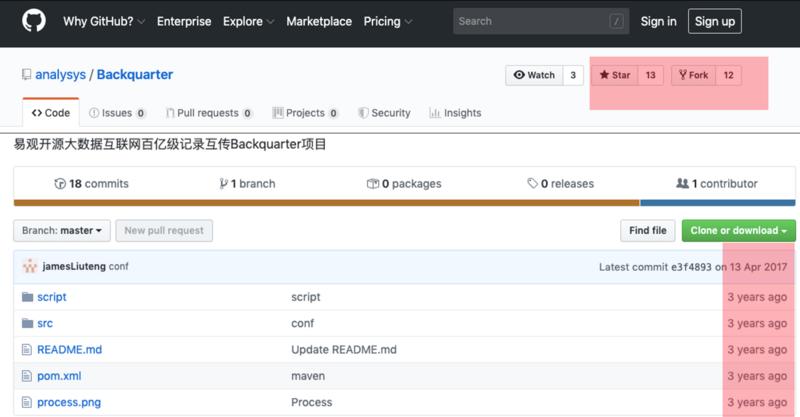Click the src folder icon
Viewport: 800px width, 417px height.
(x=27, y=323)
